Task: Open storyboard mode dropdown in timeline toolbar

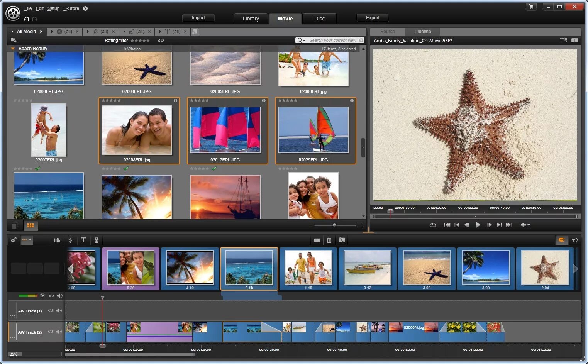Action: pos(27,240)
